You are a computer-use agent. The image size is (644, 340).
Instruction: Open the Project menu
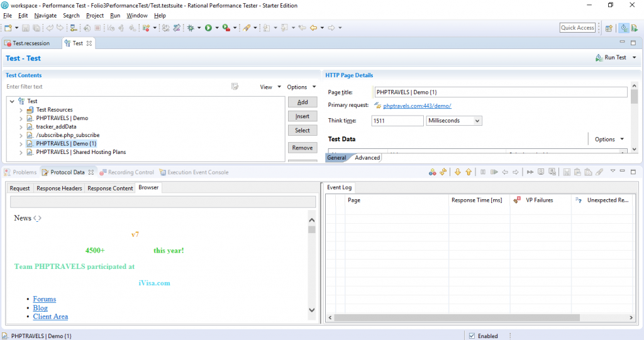pyautogui.click(x=95, y=16)
